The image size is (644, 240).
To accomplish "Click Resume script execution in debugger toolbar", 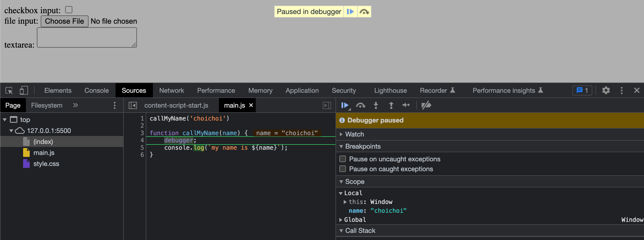I will tap(345, 105).
